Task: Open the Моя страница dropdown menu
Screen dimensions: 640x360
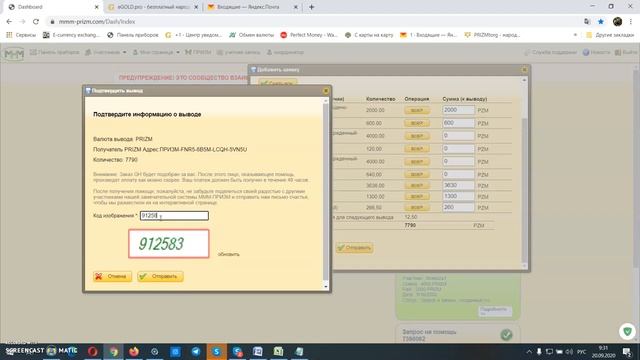Action: click(x=156, y=52)
